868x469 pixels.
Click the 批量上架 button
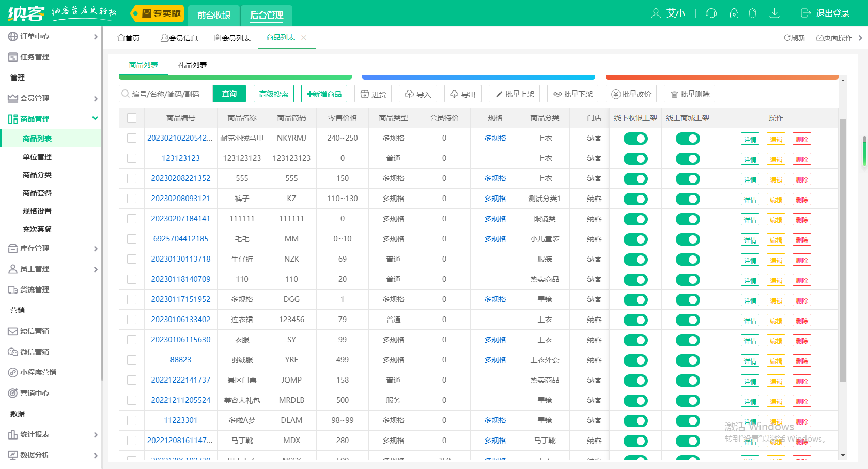coord(514,94)
